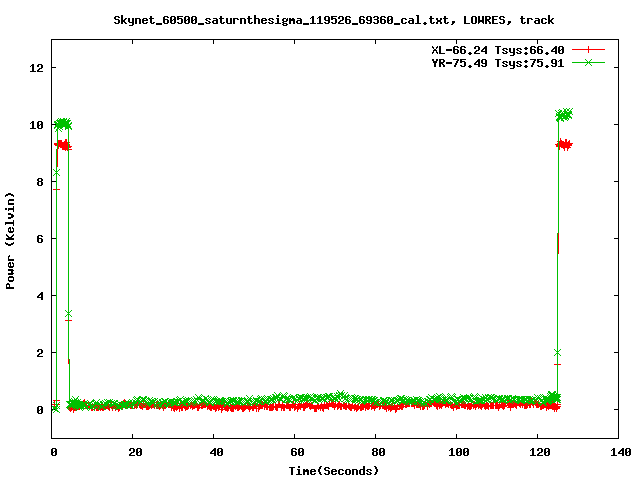Click the Time(Seconds) x-axis label
Screen dimensions: 640x480
(x=333, y=471)
